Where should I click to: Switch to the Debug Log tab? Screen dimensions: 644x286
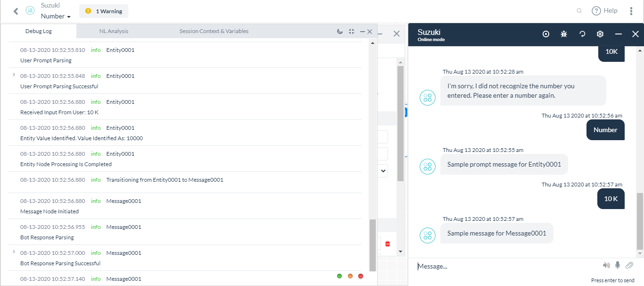(39, 31)
